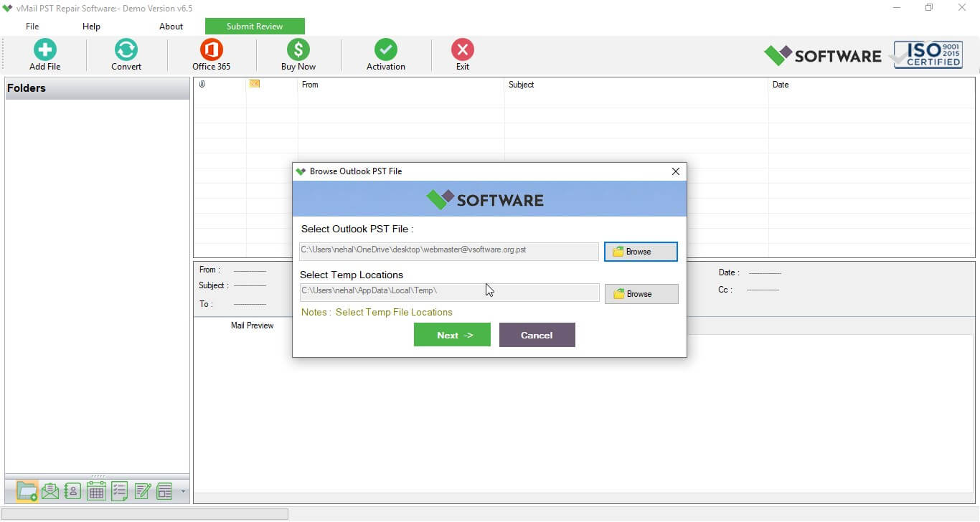Close the Browse Outlook PST File dialog
This screenshot has width=980, height=522.
pyautogui.click(x=675, y=171)
